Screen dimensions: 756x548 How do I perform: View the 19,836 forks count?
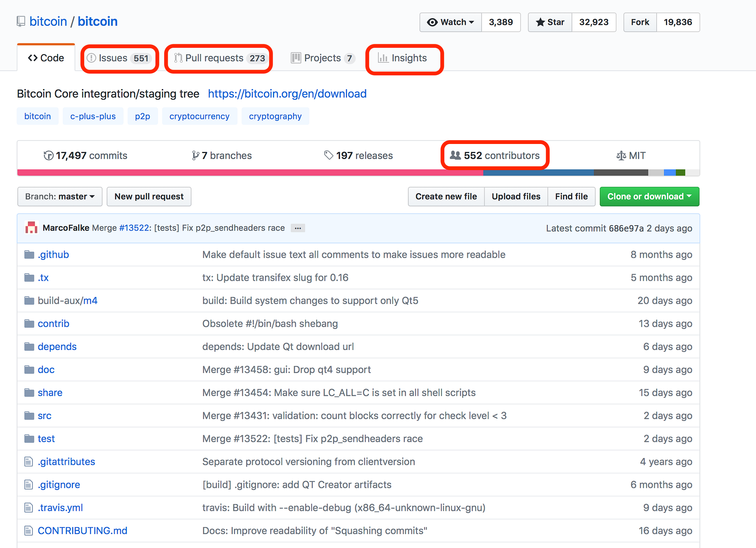click(678, 22)
